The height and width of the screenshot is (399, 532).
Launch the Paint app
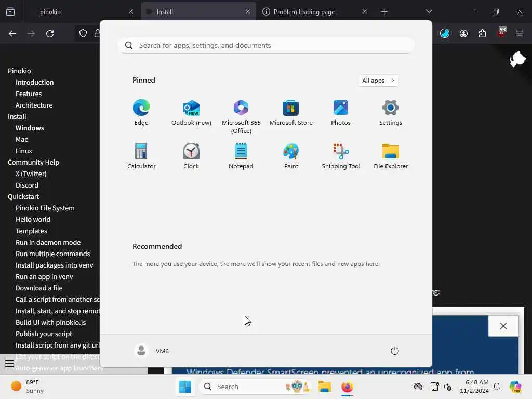click(x=291, y=156)
